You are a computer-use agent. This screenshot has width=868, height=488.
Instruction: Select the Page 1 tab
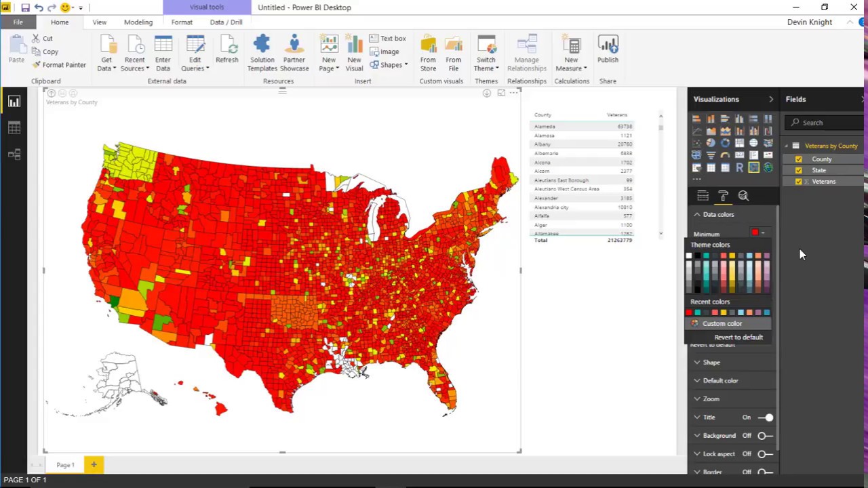[x=65, y=465]
